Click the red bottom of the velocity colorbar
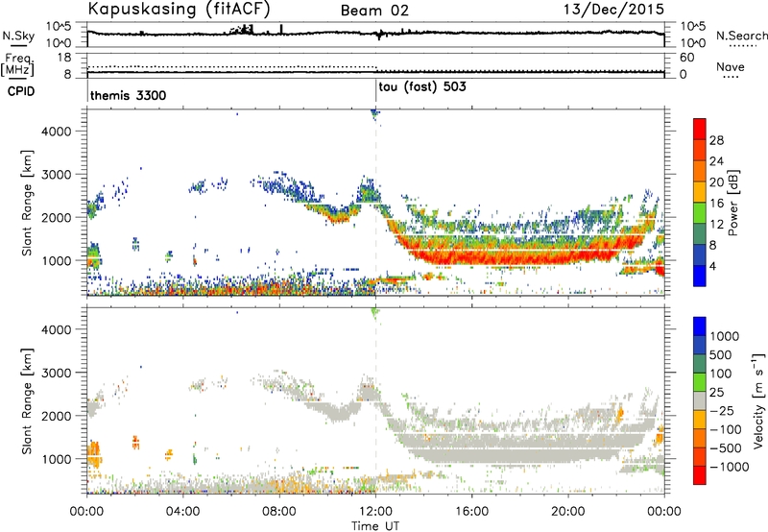Viewport: 768px width, 532px height. 700,475
